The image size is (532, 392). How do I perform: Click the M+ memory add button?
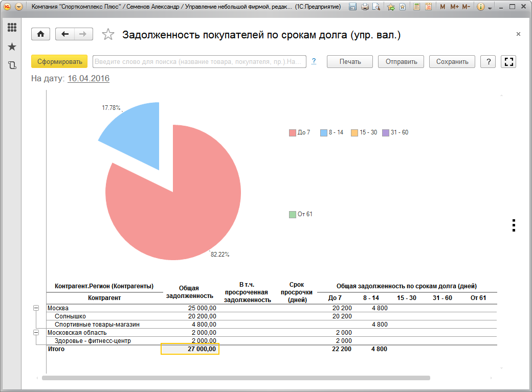[x=454, y=7]
